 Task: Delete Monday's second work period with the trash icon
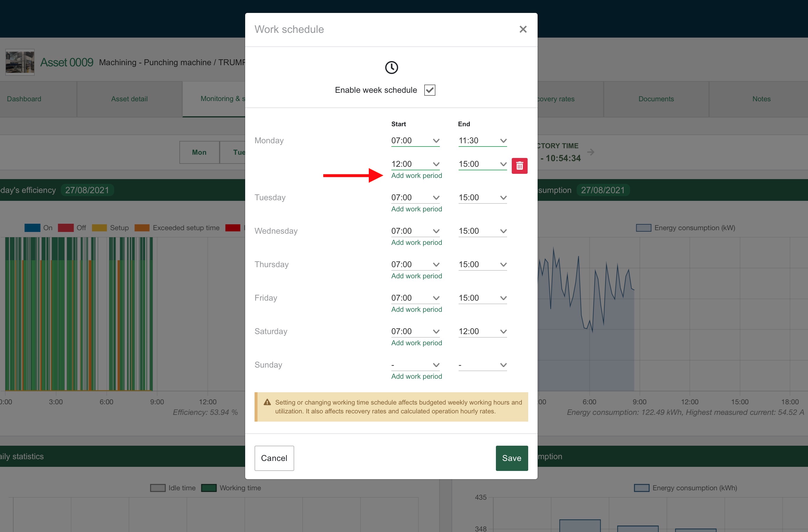click(x=519, y=166)
